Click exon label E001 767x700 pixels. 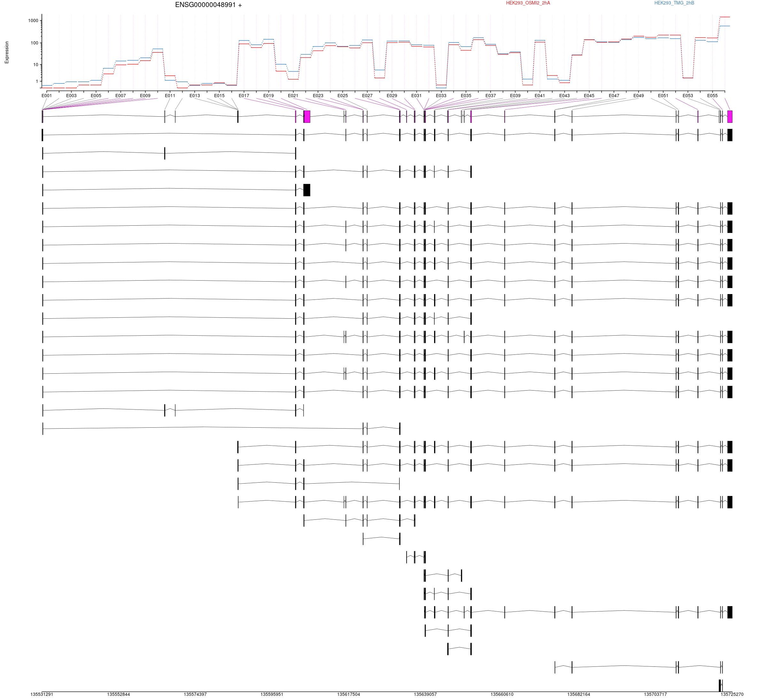(x=47, y=96)
